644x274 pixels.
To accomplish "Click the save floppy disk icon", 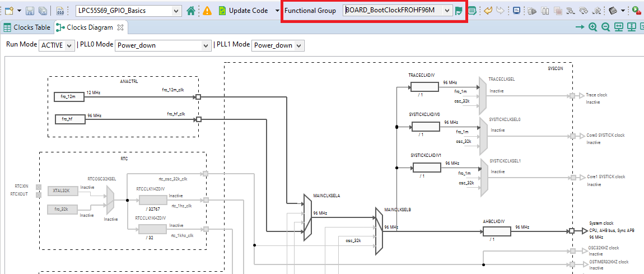I will (30, 11).
